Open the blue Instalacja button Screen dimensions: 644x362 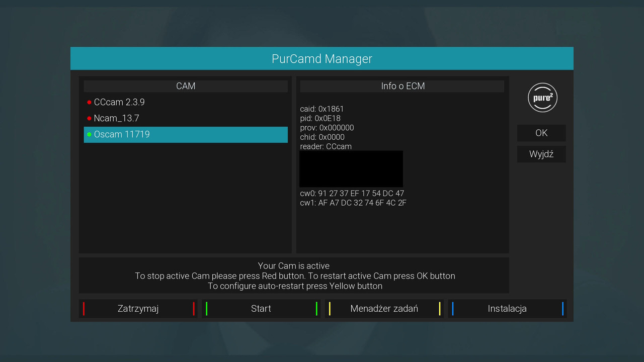tap(507, 309)
